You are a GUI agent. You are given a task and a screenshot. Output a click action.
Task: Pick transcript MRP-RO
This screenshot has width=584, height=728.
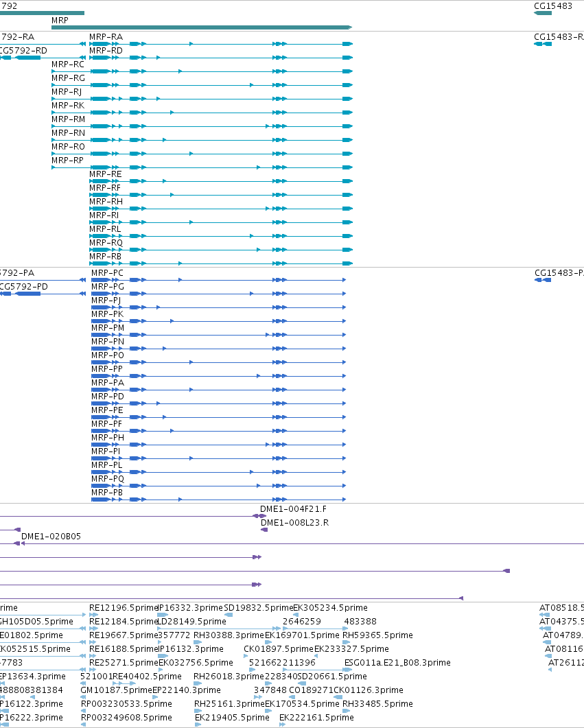(x=68, y=147)
